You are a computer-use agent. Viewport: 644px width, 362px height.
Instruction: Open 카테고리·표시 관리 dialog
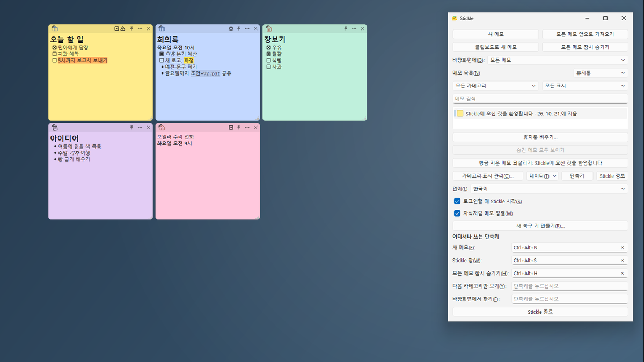tap(488, 176)
